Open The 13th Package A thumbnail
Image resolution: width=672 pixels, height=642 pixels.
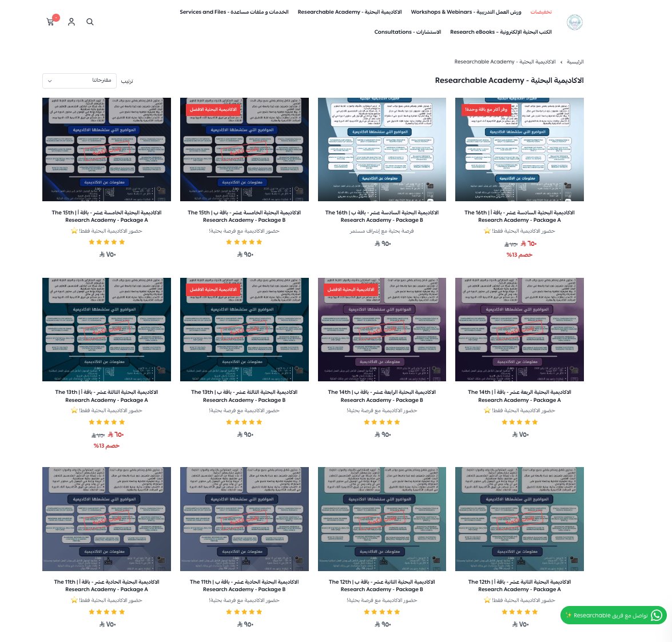107,329
